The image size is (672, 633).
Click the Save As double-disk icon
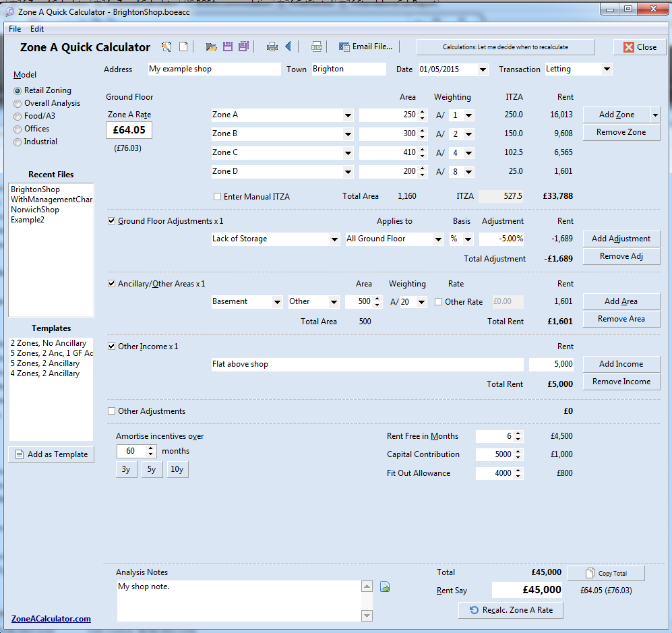pyautogui.click(x=243, y=47)
